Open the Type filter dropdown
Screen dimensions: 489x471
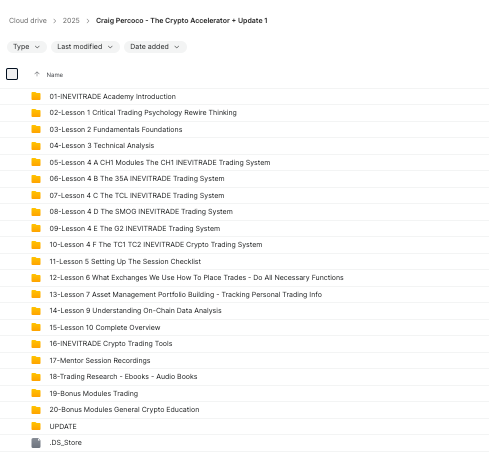click(27, 47)
